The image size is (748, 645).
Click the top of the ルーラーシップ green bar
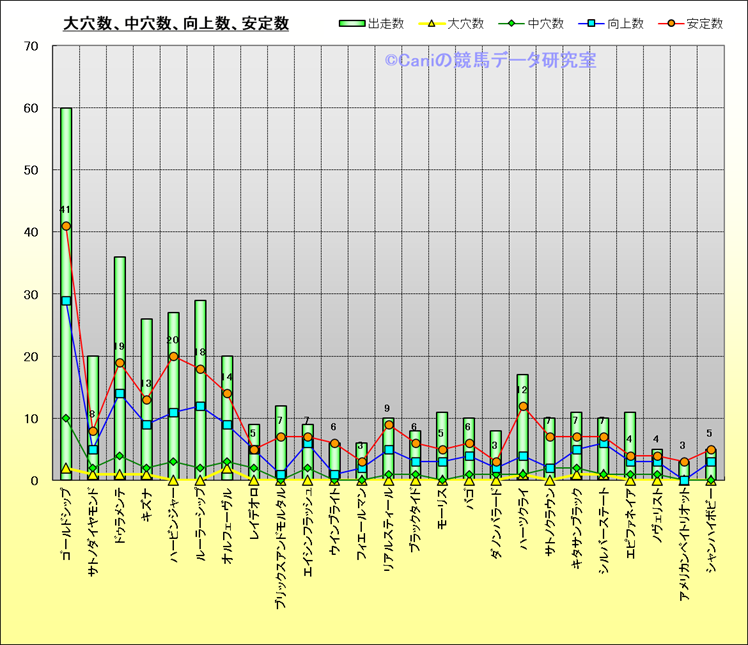click(x=200, y=301)
